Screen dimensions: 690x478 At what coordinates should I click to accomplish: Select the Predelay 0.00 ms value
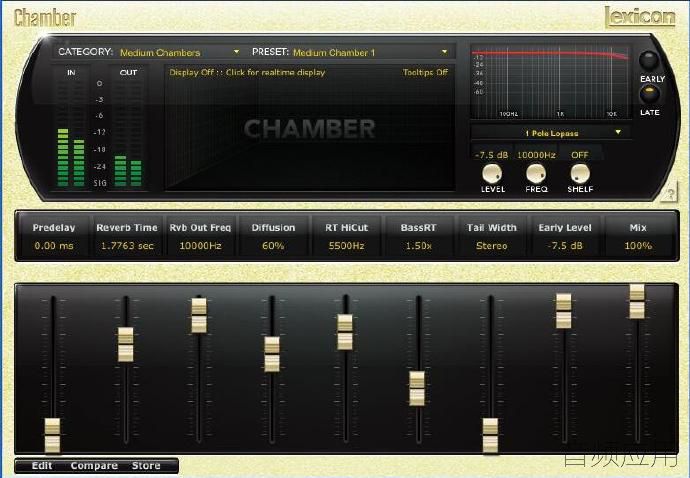pos(54,246)
